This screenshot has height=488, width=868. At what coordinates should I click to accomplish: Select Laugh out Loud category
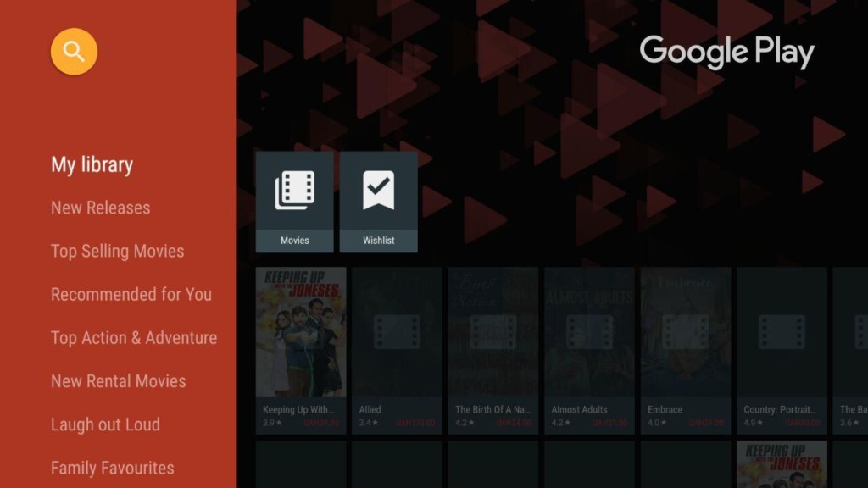click(105, 424)
